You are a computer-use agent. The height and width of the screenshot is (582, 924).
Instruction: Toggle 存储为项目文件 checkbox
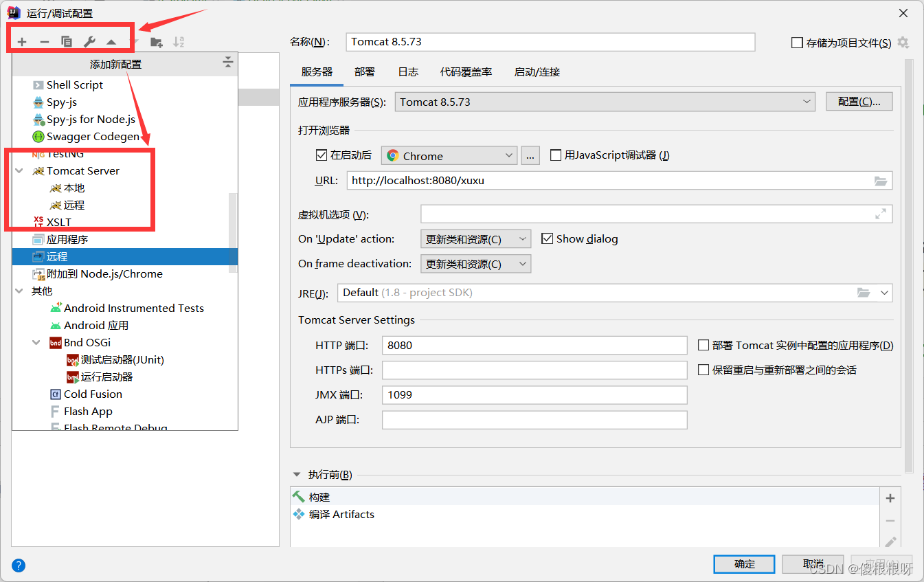797,43
